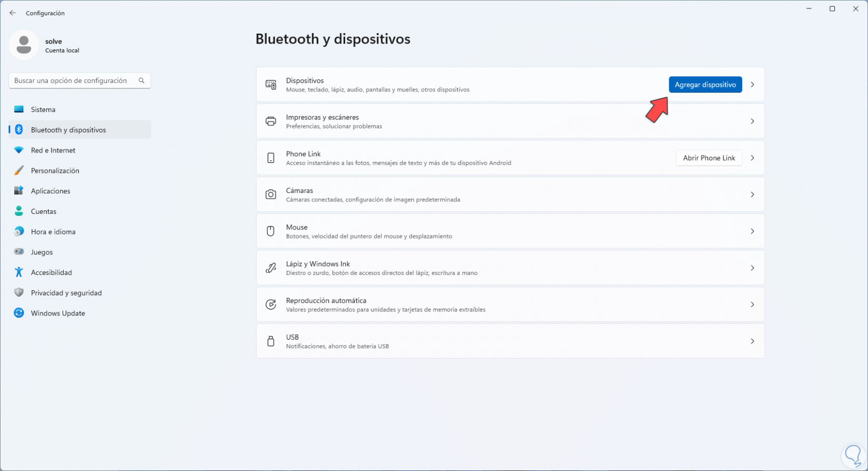Click the Cámaras camera icon
Viewport: 868px width, 471px height.
tap(271, 194)
